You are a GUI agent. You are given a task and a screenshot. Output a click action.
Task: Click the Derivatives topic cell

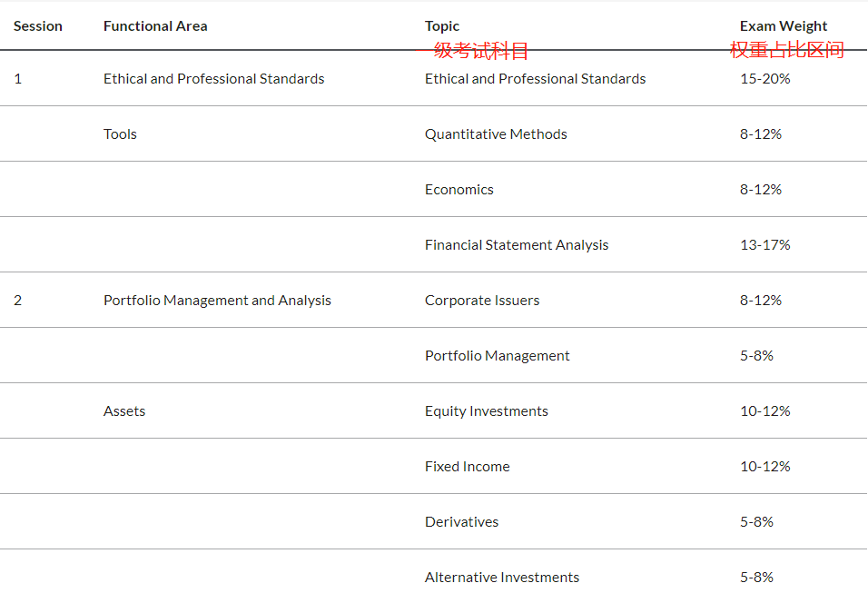coord(461,522)
